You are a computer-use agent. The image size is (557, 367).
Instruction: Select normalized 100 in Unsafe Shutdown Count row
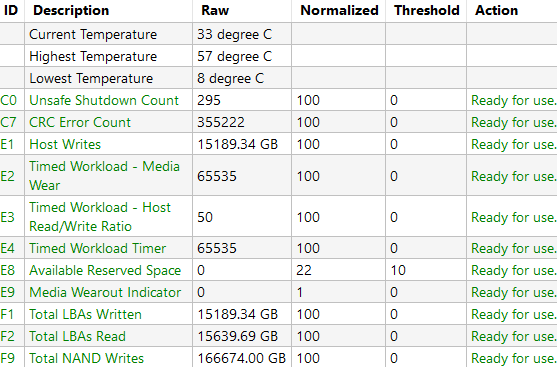tap(308, 101)
